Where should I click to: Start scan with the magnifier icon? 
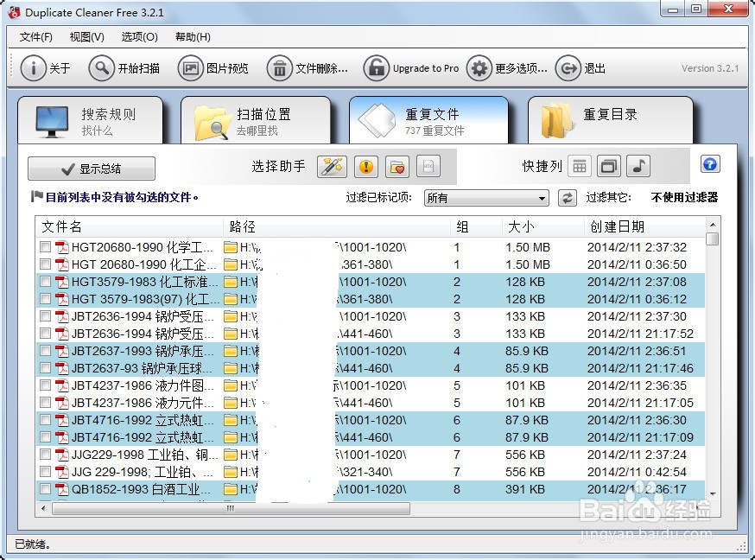[101, 68]
